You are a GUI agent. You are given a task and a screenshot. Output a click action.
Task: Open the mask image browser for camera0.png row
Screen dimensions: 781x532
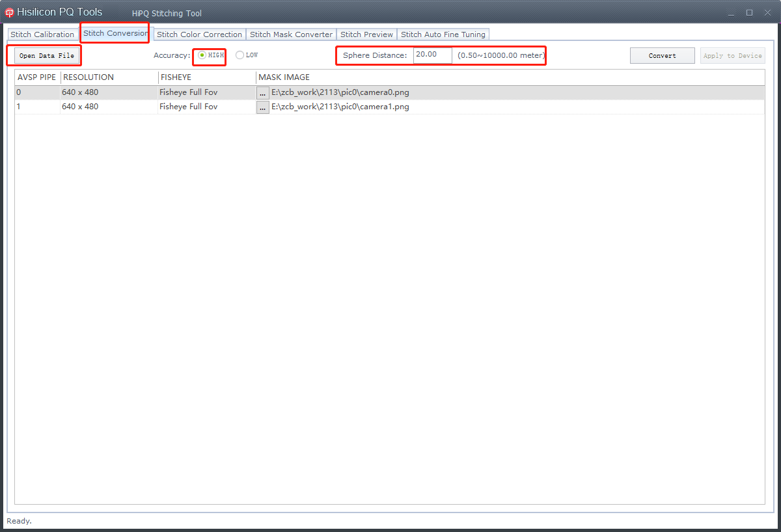262,92
